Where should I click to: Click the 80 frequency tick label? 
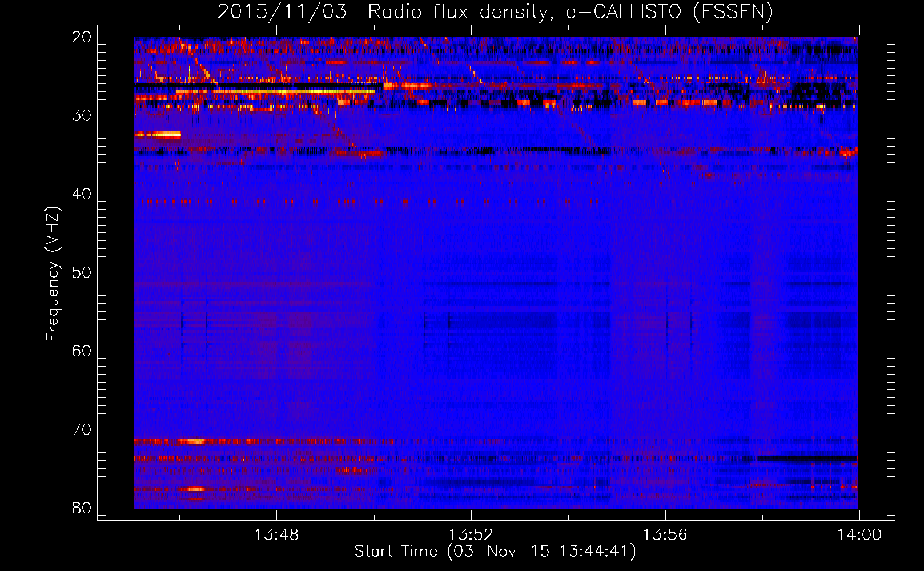point(82,508)
